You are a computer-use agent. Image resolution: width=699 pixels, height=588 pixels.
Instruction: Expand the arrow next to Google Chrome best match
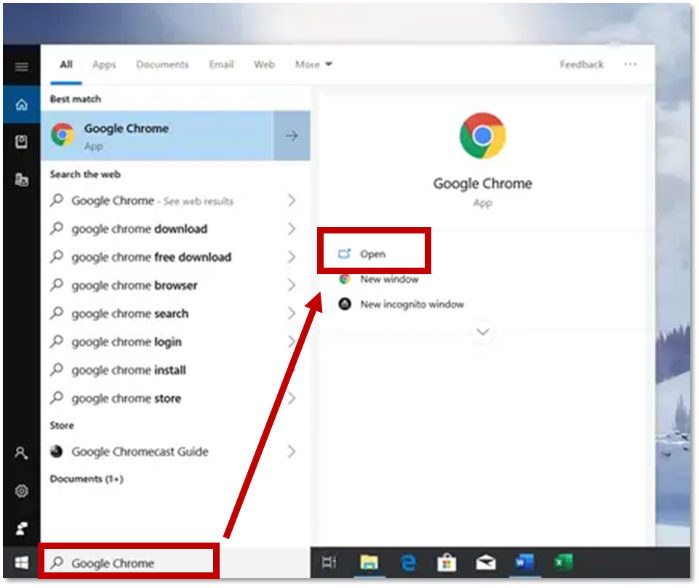coord(292,136)
